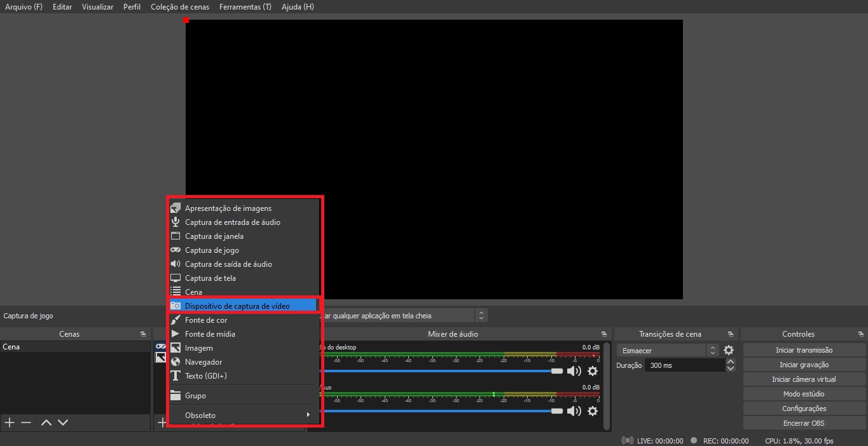This screenshot has height=446, width=868.
Task: Move scene down using the down arrow icon
Action: [62, 422]
